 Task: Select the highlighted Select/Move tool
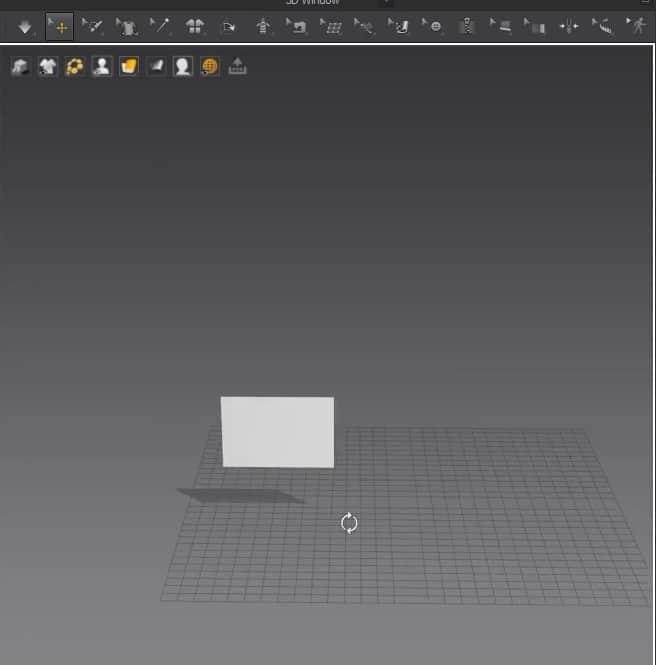tap(59, 26)
